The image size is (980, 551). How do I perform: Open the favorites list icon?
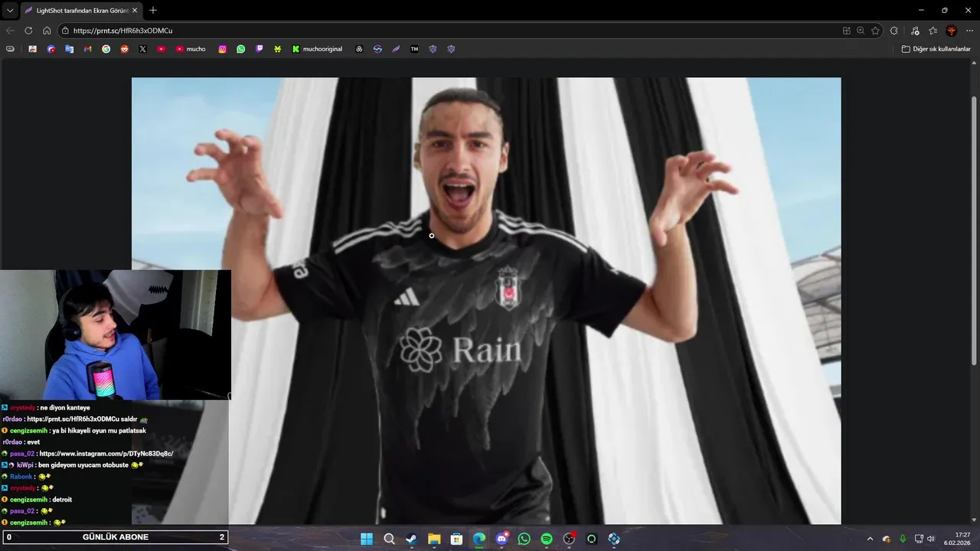pyautogui.click(x=933, y=31)
